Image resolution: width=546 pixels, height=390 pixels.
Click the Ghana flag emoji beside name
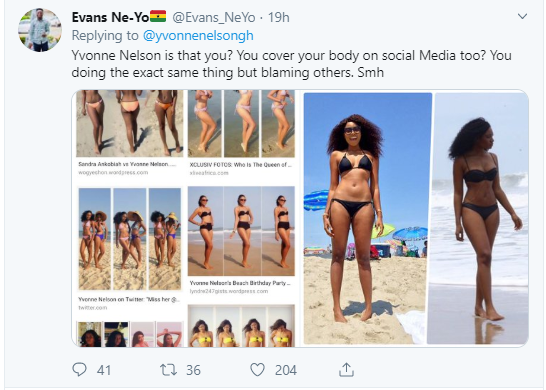coord(158,16)
